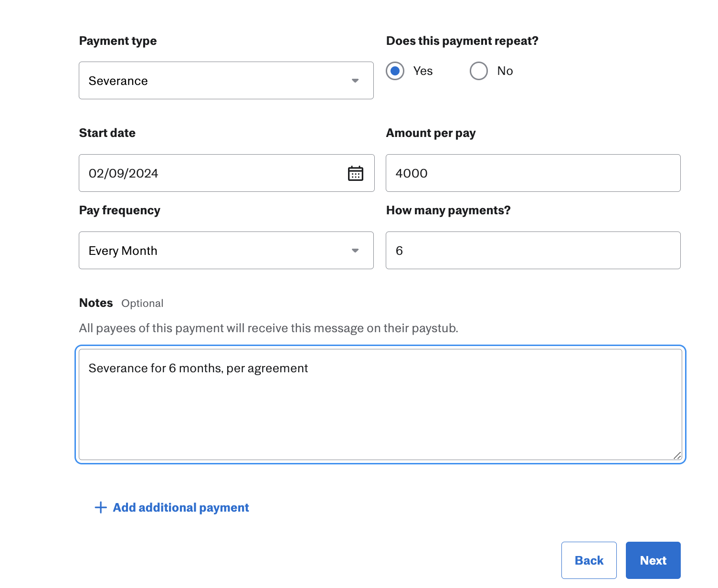Proceed with the Next button
The image size is (718, 588).
[653, 560]
